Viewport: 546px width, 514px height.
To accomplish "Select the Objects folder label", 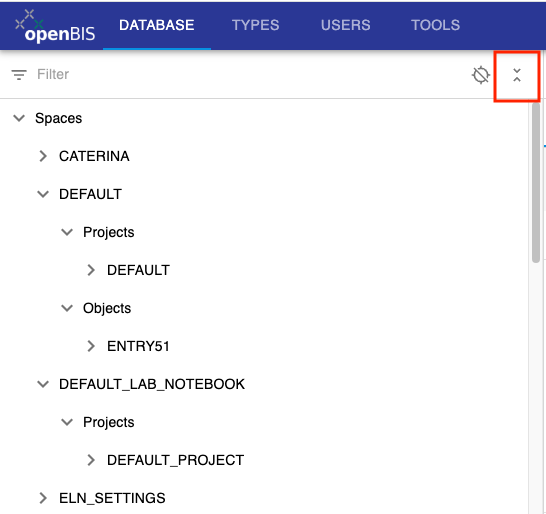I will tap(107, 309).
